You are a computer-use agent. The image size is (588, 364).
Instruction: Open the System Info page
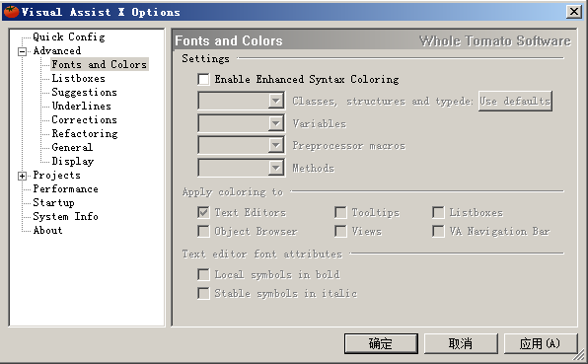[66, 217]
